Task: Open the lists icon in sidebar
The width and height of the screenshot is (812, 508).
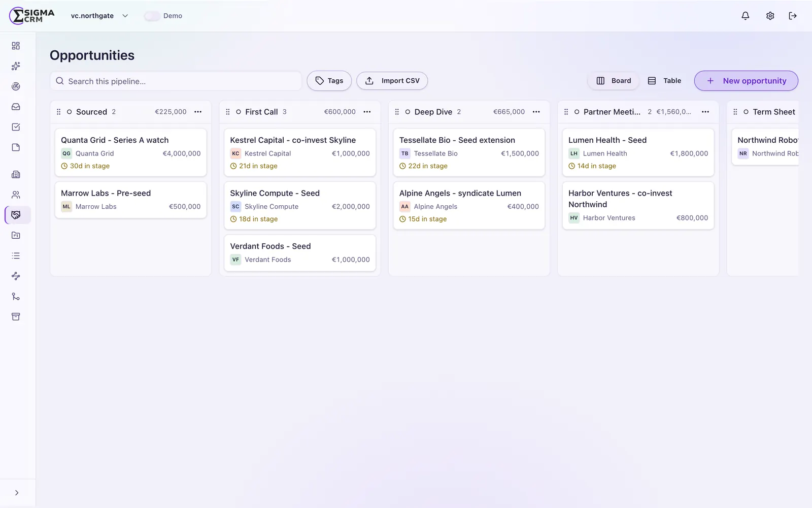Action: point(16,256)
